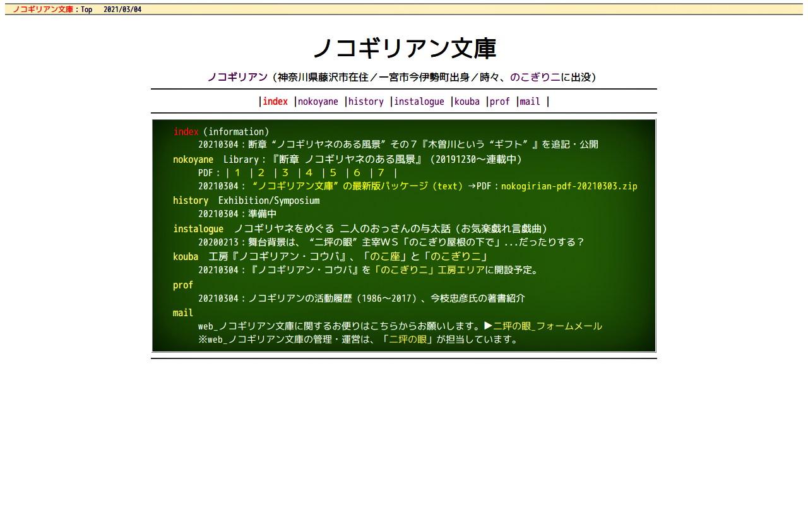Select the red index navigation link
The width and height of the screenshot is (808, 532).
click(275, 102)
